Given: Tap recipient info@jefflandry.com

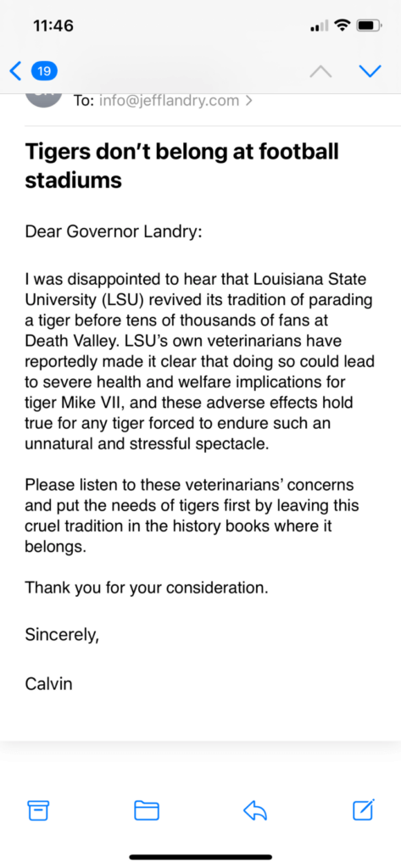Looking at the screenshot, I should (170, 101).
